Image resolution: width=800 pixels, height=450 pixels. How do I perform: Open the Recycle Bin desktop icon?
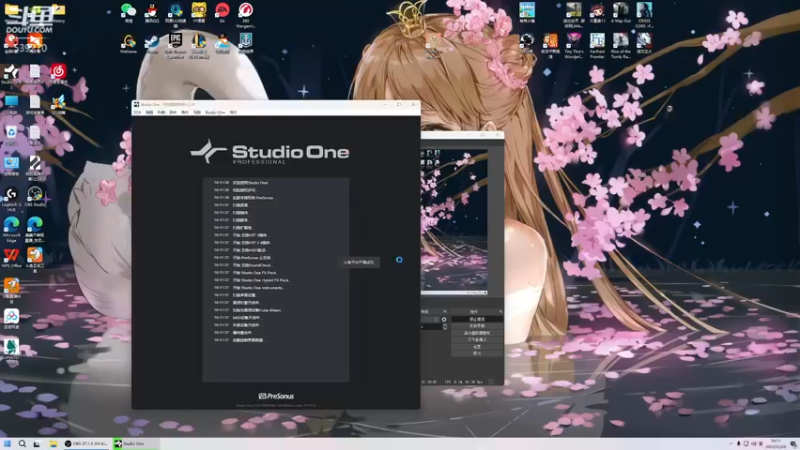(x=11, y=133)
